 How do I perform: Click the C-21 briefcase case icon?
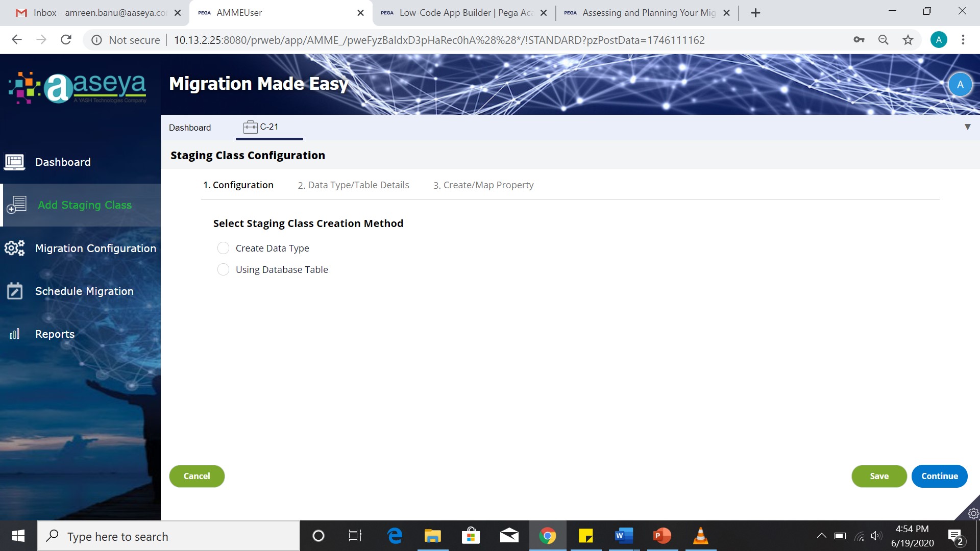click(x=250, y=127)
